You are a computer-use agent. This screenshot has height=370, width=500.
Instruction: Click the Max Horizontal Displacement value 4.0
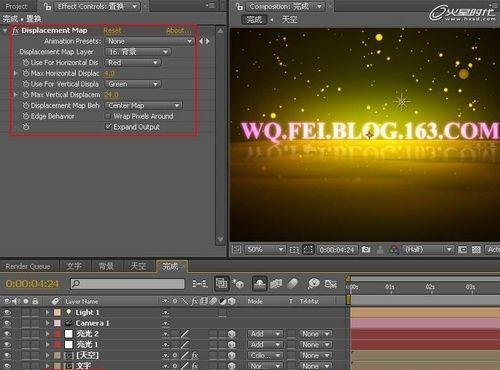[x=109, y=73]
